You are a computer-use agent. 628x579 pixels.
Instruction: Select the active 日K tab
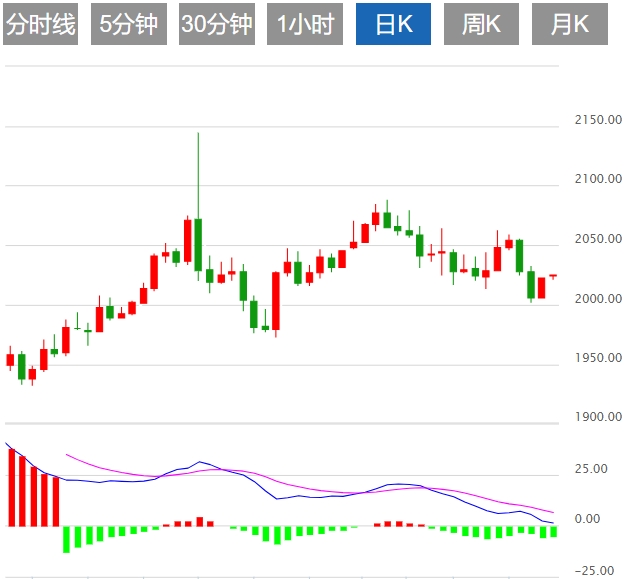pyautogui.click(x=393, y=24)
